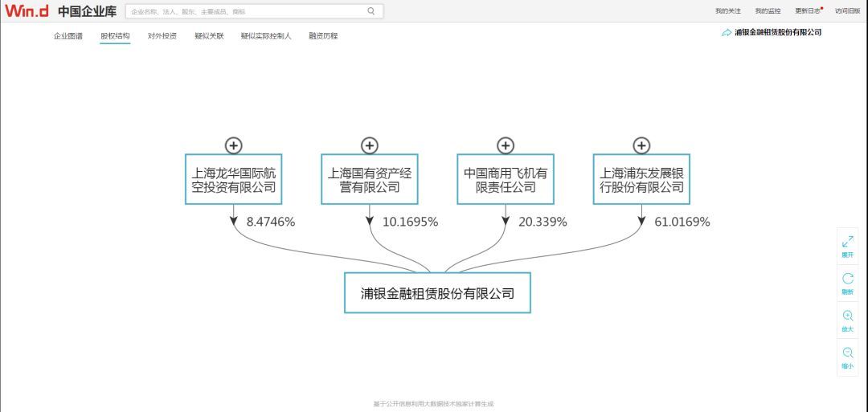Go to the 疑似实际控制人 tab
The height and width of the screenshot is (412, 868).
click(266, 36)
